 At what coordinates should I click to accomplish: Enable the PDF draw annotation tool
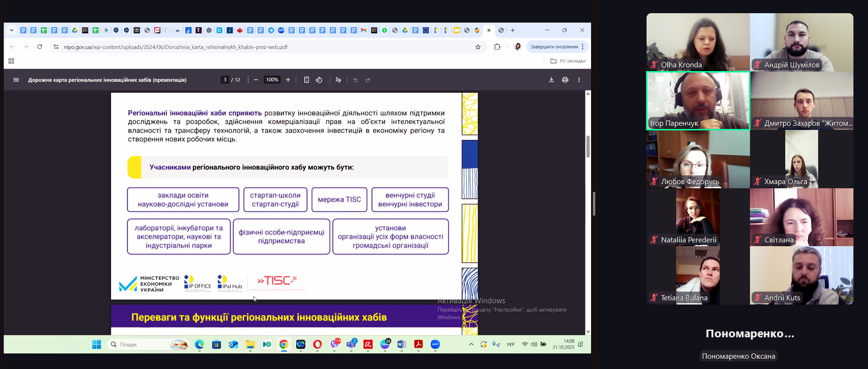(x=338, y=80)
